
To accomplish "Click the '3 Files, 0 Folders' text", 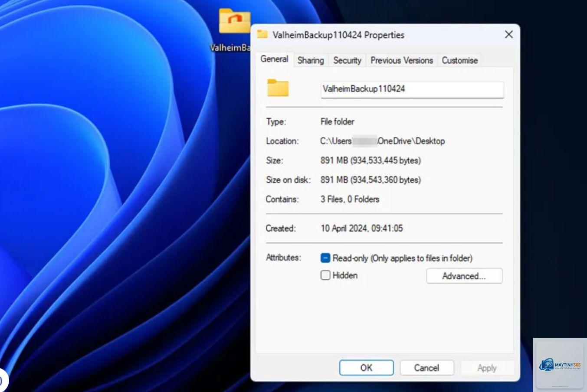I will click(350, 199).
